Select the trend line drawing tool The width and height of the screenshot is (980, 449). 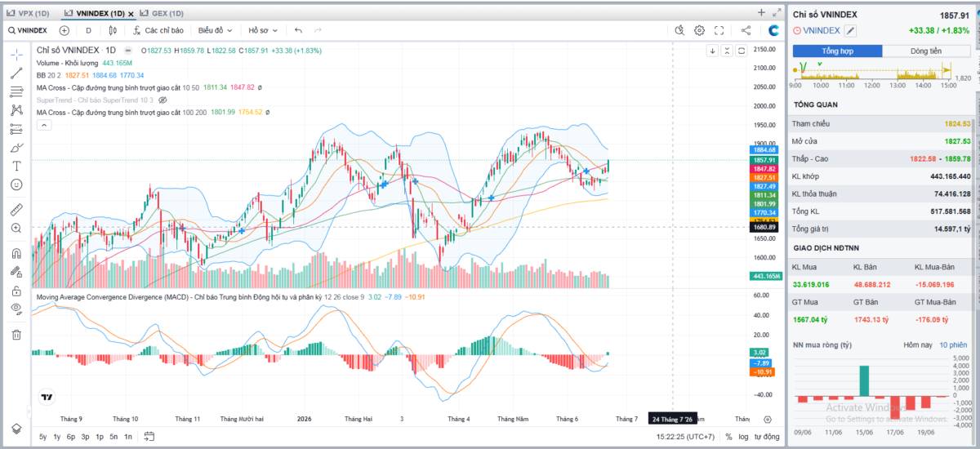tap(16, 73)
